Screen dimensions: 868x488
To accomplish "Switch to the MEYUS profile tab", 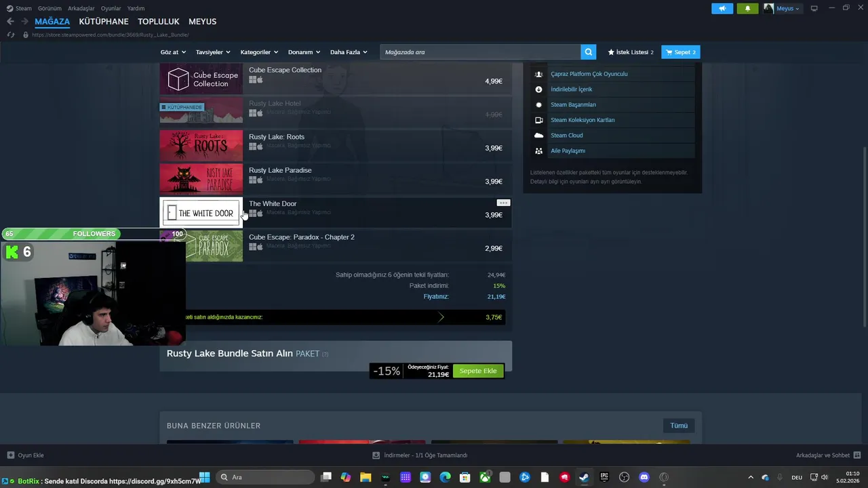I will coord(202,22).
